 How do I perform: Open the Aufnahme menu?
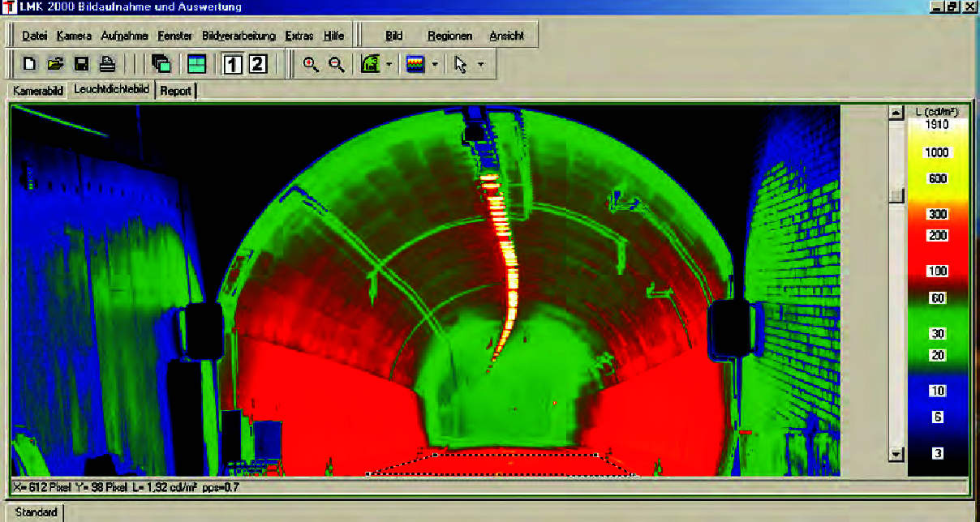point(125,36)
